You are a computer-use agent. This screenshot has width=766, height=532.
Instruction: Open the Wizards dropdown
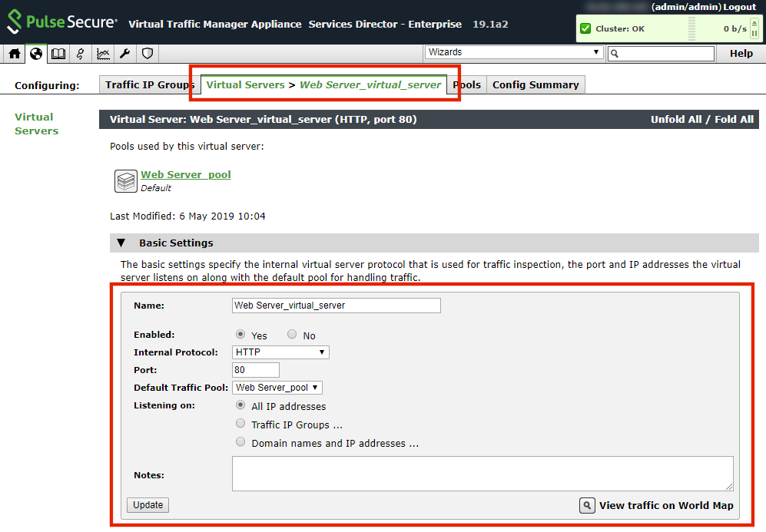(x=514, y=52)
